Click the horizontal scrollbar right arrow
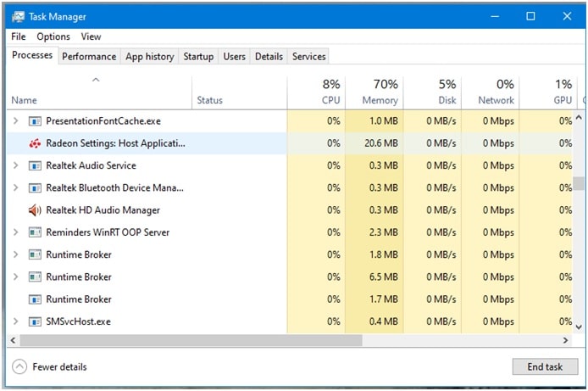 [x=565, y=340]
